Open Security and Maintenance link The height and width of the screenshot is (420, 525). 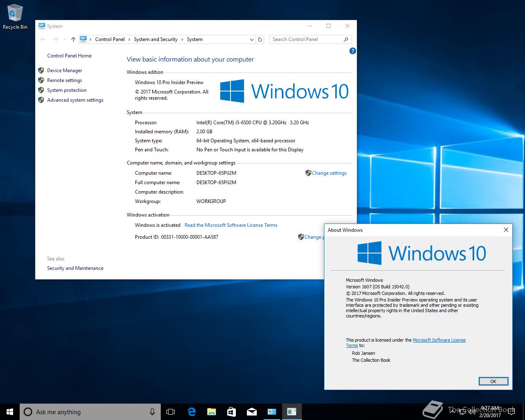75,268
